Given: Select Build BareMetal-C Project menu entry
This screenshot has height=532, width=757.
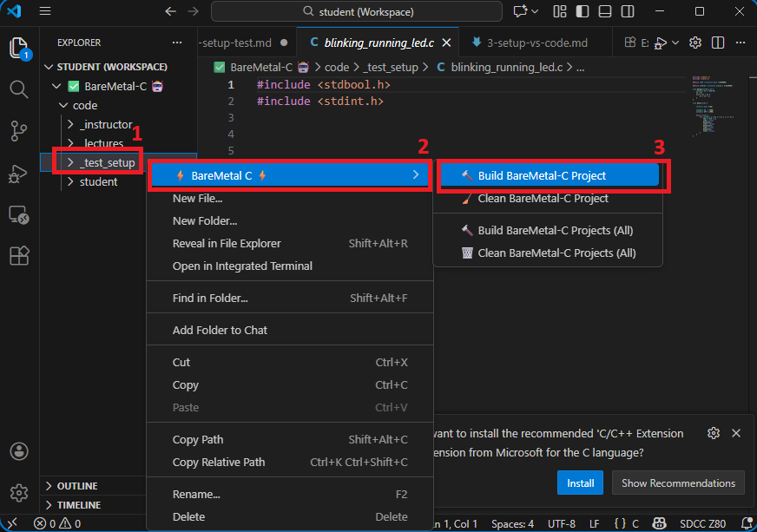Looking at the screenshot, I should tap(542, 175).
